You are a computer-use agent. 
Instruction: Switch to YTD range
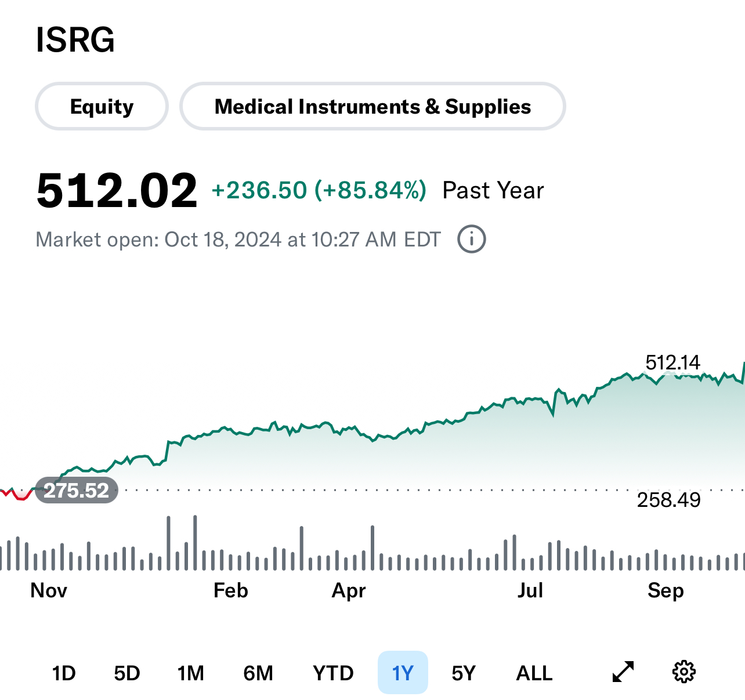tap(333, 673)
